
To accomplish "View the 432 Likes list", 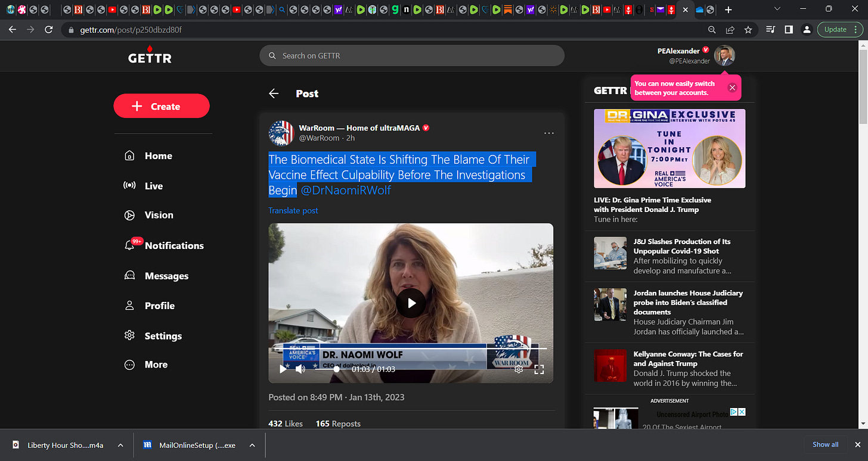I will [x=286, y=423].
